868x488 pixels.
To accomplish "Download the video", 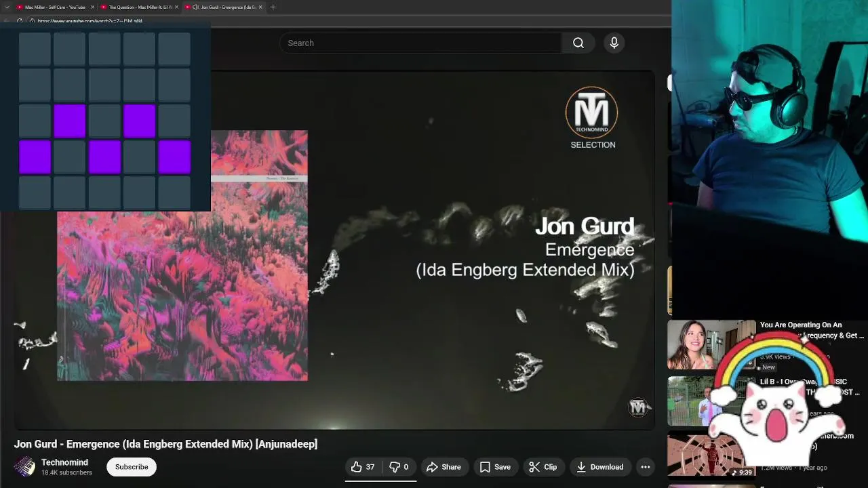I will pyautogui.click(x=599, y=467).
